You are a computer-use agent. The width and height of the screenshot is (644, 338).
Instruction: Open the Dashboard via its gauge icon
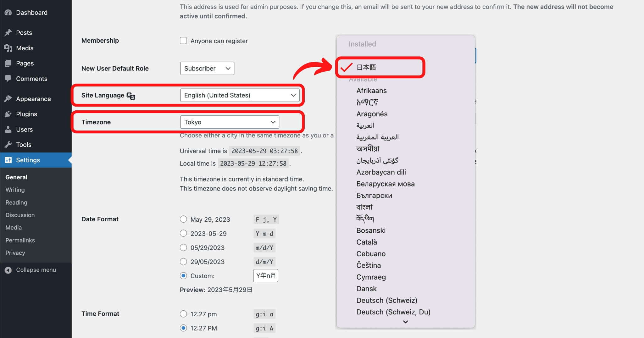9,13
